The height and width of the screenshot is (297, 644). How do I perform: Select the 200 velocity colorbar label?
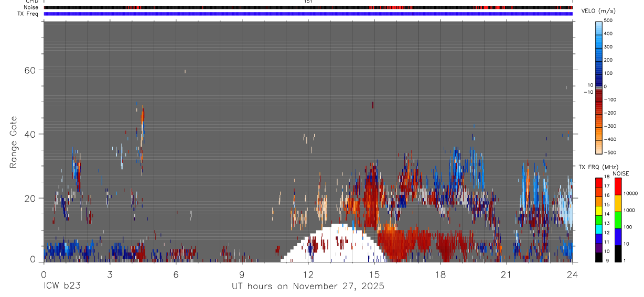click(609, 60)
